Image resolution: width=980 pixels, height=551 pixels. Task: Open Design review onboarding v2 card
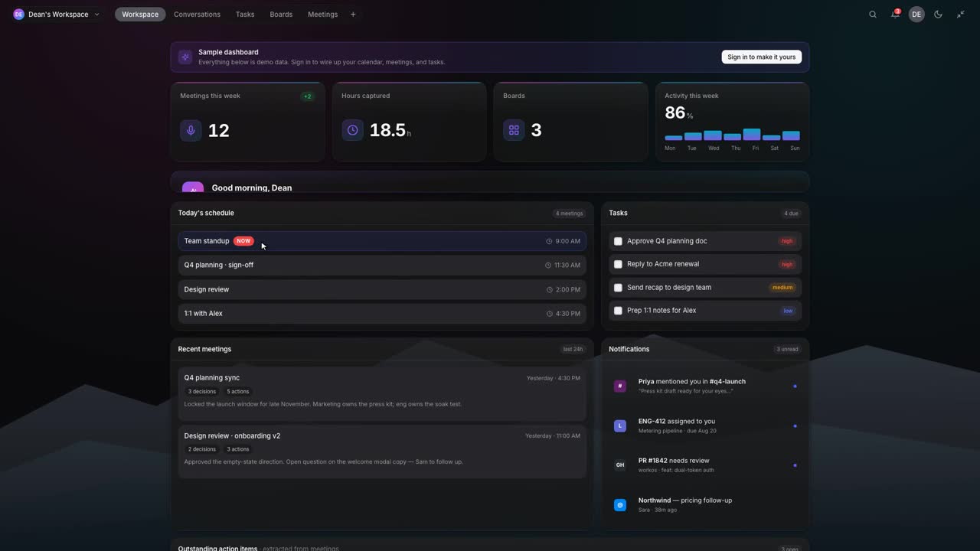tap(382, 452)
